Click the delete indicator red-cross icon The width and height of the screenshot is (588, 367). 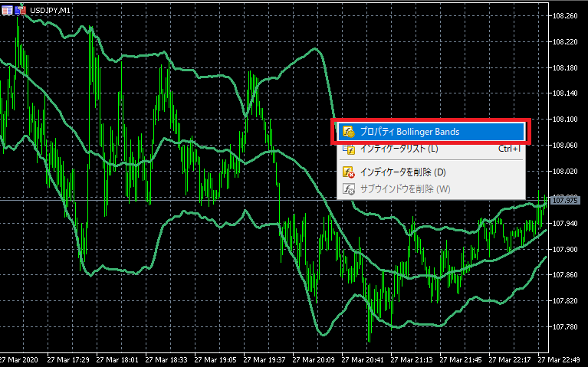[x=348, y=172]
